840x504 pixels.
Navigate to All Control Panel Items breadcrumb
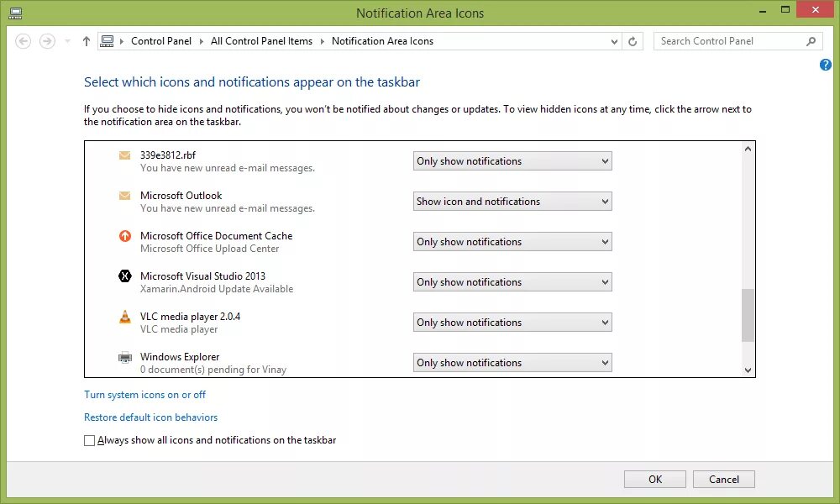[x=261, y=41]
